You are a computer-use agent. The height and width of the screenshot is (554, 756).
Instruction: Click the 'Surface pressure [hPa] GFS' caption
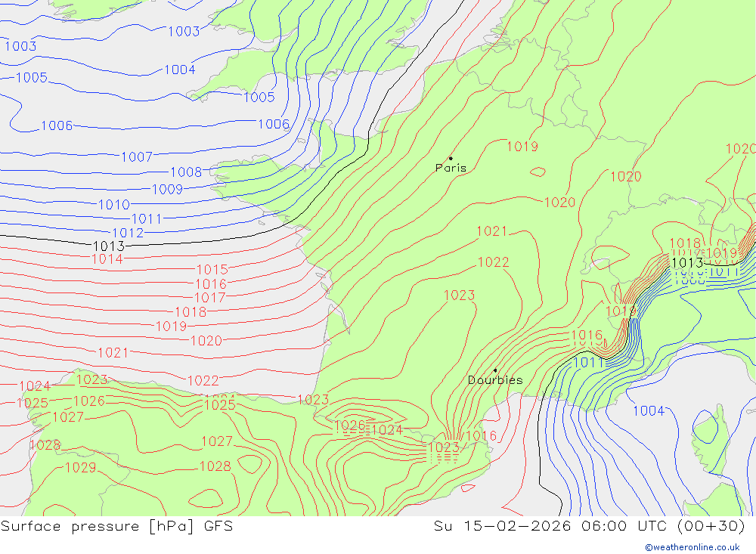[x=116, y=526]
